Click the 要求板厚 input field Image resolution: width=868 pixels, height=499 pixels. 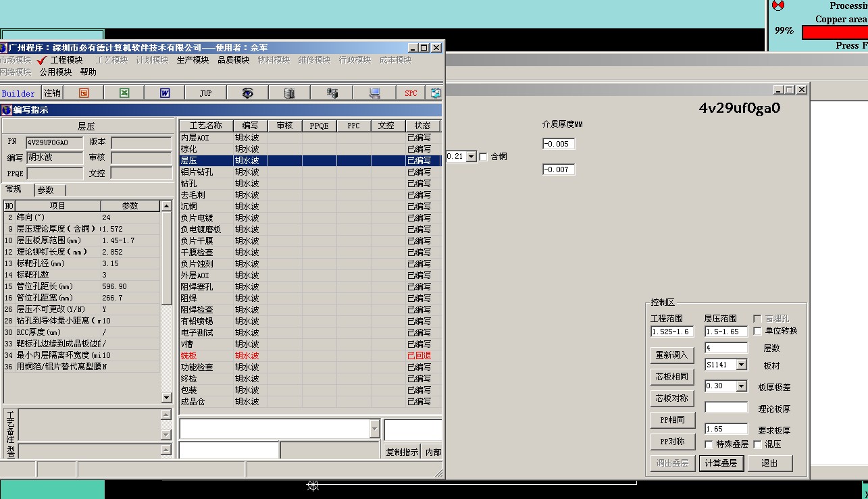726,429
